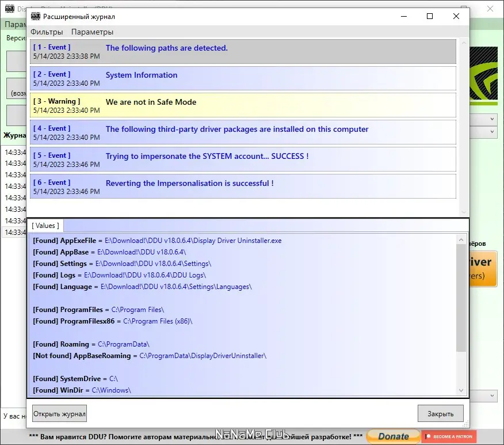The width and height of the screenshot is (504, 445).
Task: Click the log window title bar icon
Action: coord(35,16)
